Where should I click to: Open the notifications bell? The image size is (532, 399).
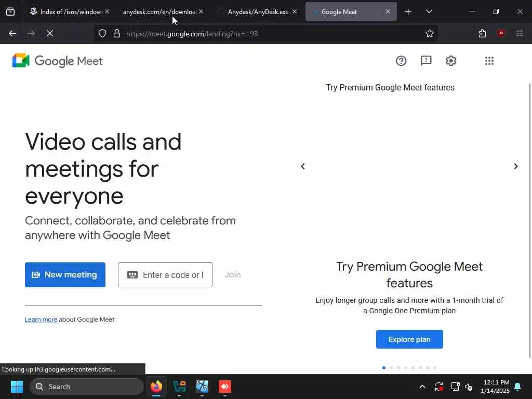518,387
